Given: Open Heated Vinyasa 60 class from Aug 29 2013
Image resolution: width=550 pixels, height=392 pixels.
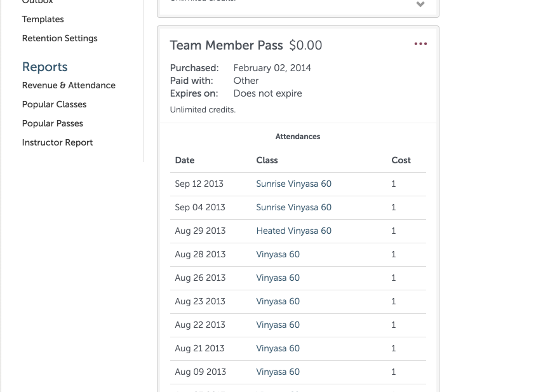Looking at the screenshot, I should pos(293,231).
